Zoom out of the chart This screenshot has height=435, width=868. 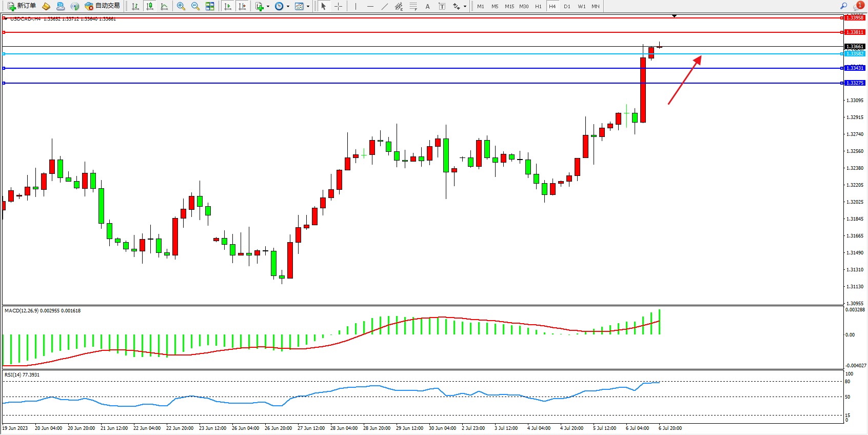tap(195, 6)
